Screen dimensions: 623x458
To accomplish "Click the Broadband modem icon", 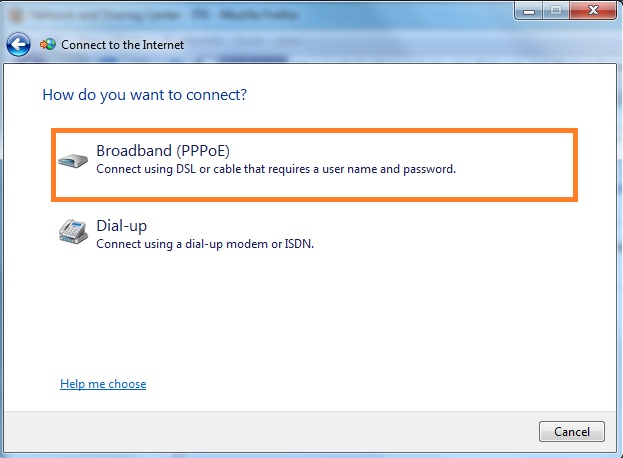I will click(x=73, y=160).
